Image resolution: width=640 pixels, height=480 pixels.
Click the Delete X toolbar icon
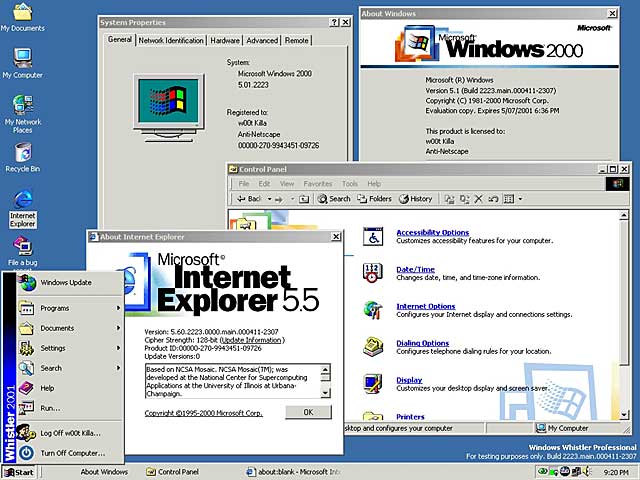pos(478,199)
